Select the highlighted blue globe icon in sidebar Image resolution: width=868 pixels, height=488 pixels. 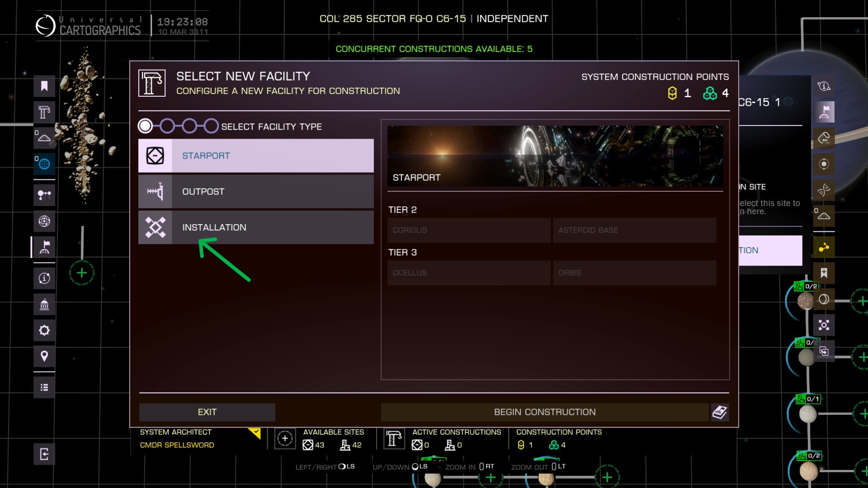point(44,164)
